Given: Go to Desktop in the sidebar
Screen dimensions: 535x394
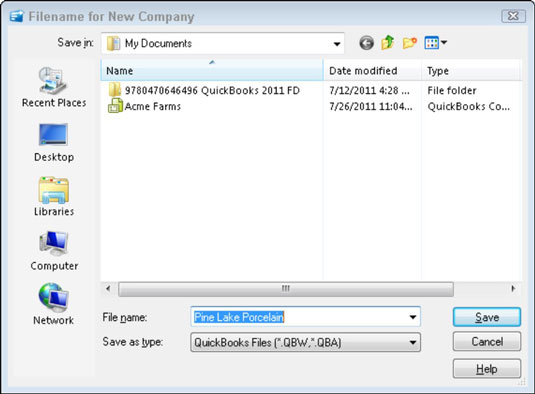Looking at the screenshot, I should [x=54, y=143].
